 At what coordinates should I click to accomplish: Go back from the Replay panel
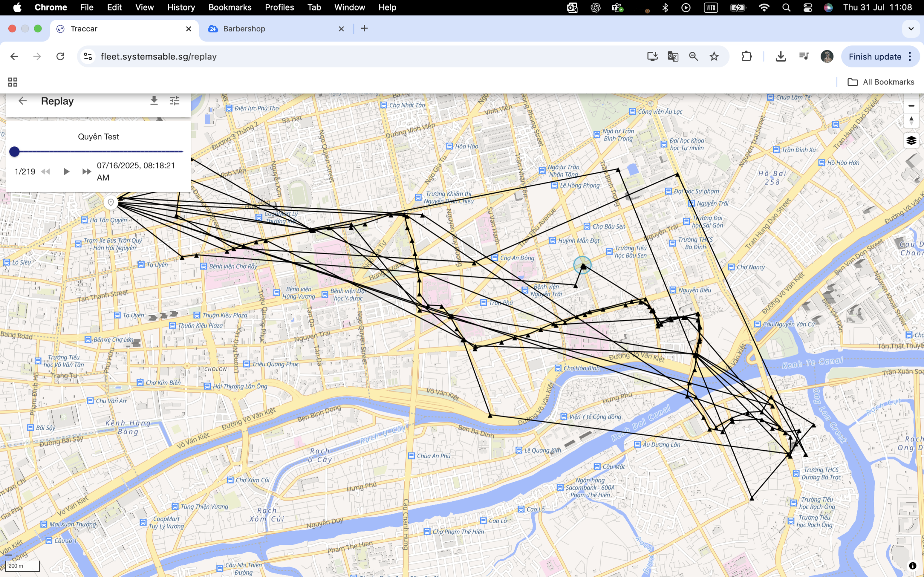pyautogui.click(x=22, y=101)
